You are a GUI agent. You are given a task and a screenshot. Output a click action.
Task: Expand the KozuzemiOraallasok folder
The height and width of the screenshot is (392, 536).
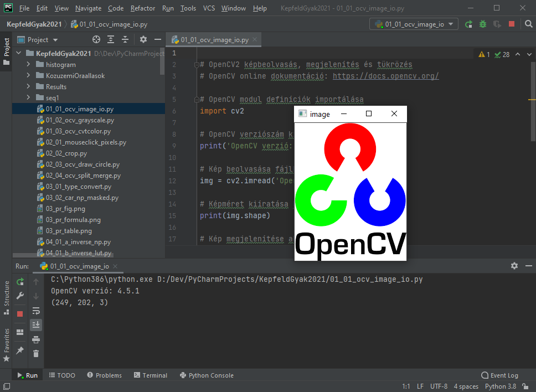click(28, 75)
